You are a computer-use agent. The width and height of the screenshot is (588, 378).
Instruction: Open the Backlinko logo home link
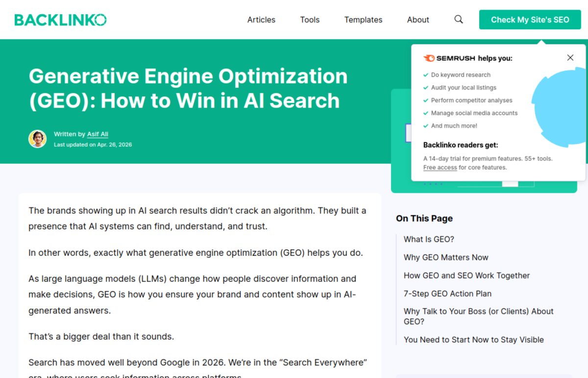point(60,20)
